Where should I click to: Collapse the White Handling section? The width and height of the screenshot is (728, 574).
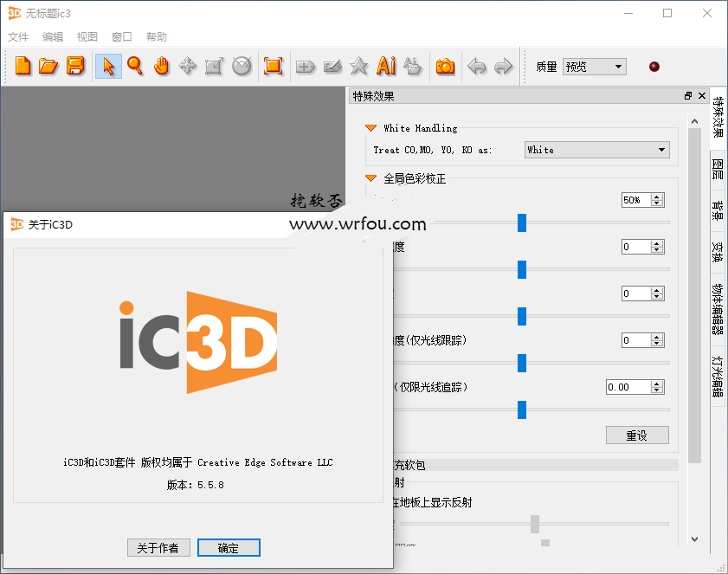coord(371,128)
